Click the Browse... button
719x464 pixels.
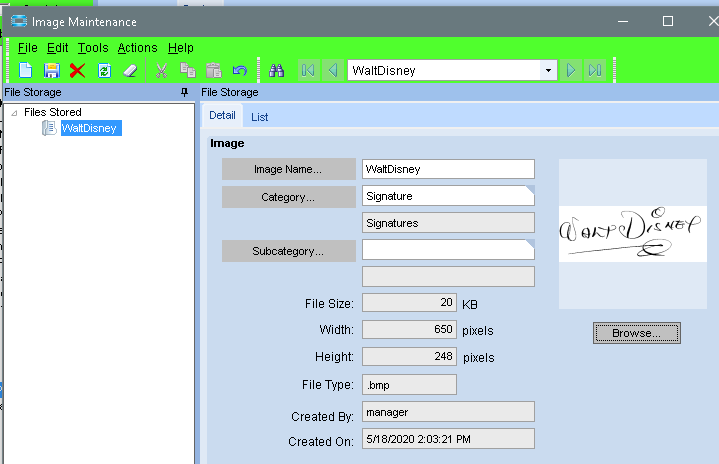point(636,333)
